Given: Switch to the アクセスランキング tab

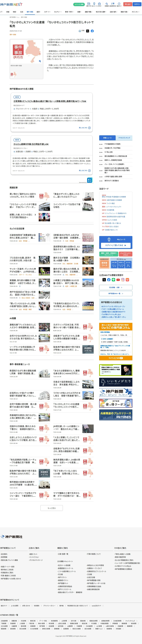Looking at the screenshot, I should [x=124, y=138].
